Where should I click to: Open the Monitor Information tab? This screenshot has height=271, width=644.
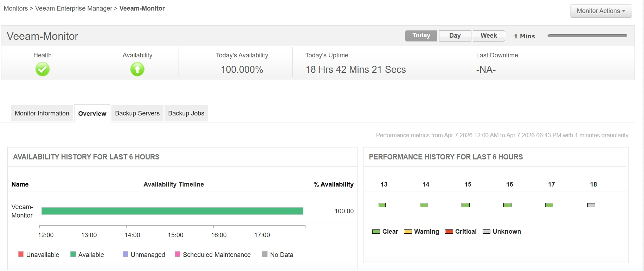[42, 113]
